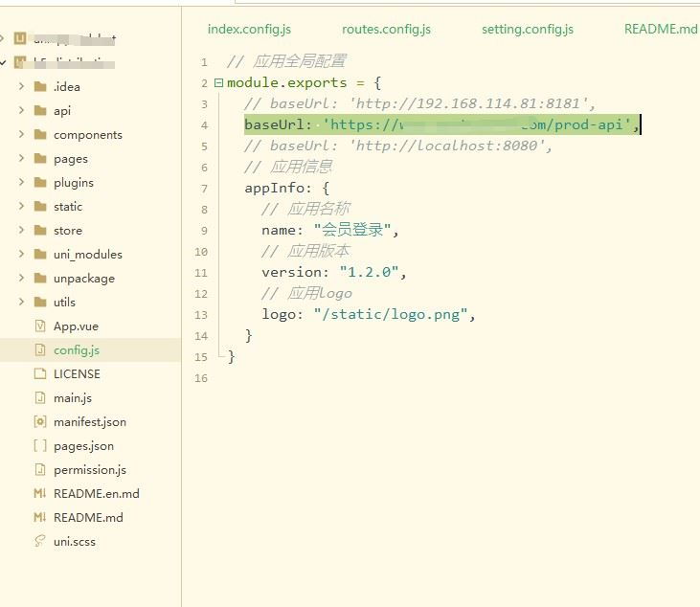
Task: Click the 192.168.114.81:8181 commented line
Action: point(419,103)
